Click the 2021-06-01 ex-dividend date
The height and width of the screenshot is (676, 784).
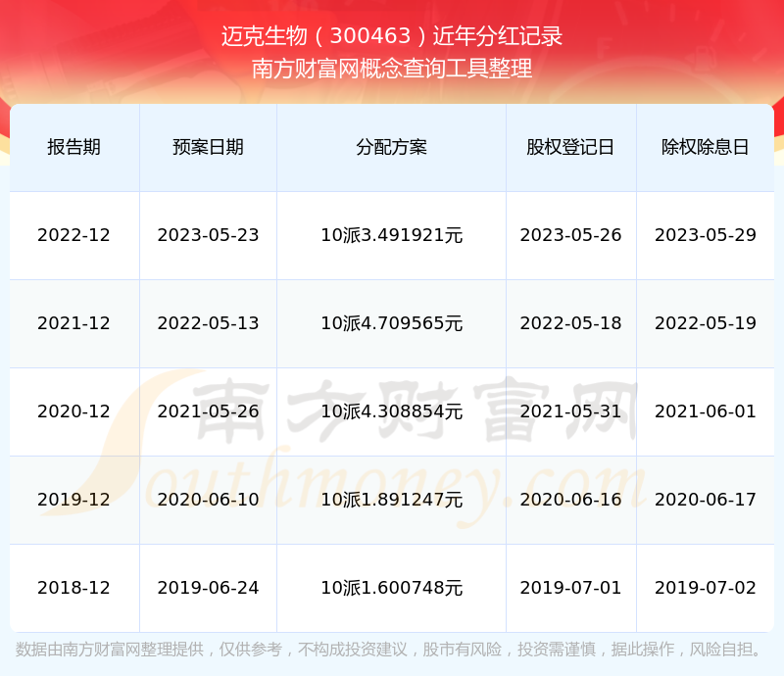[705, 411]
